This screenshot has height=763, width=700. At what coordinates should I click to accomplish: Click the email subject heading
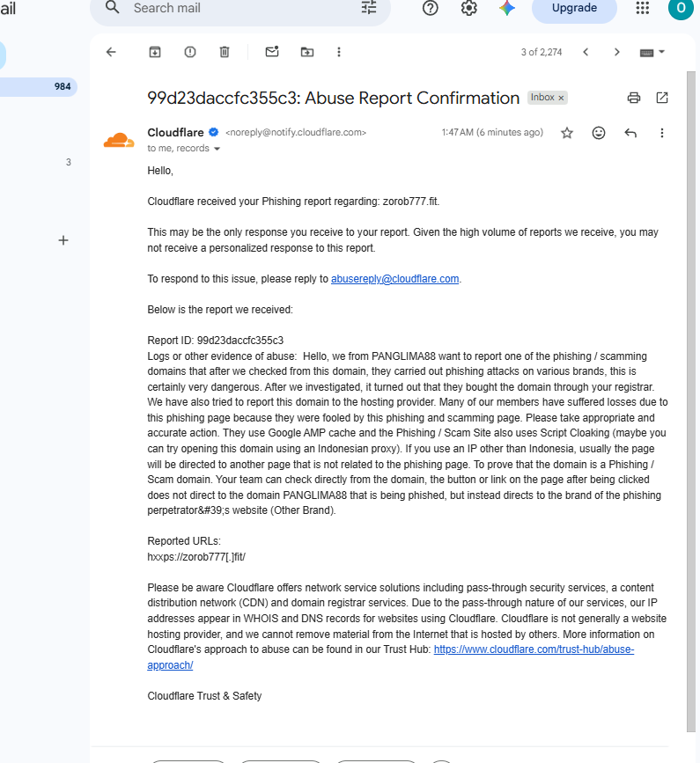pyautogui.click(x=334, y=98)
